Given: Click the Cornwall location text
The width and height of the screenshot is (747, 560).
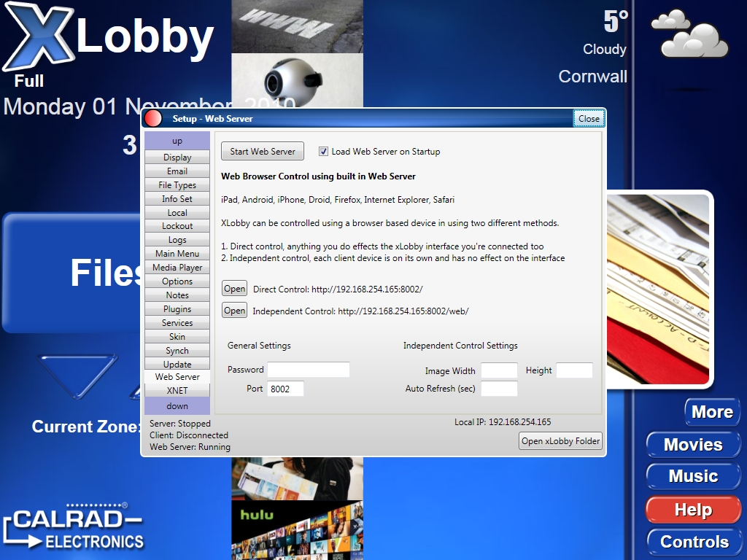Looking at the screenshot, I should [x=592, y=77].
